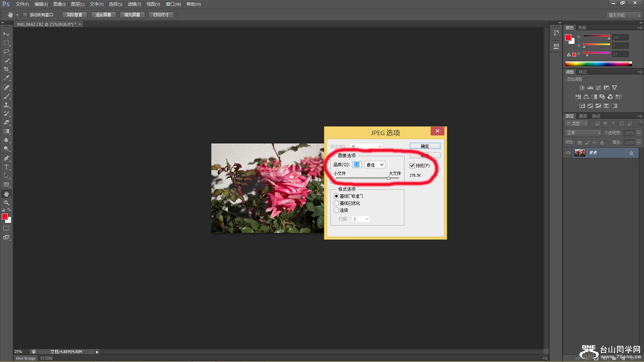Switch to the 通道 channels tab
Screen dimensions: 644x362
(582, 116)
